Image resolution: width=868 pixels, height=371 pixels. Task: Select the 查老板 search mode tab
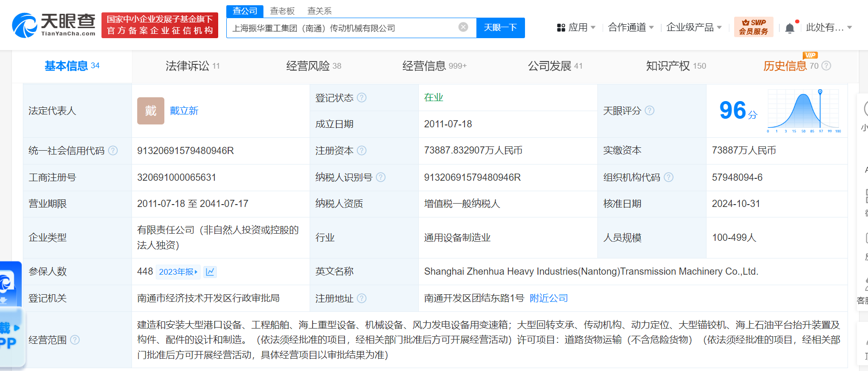point(282,11)
